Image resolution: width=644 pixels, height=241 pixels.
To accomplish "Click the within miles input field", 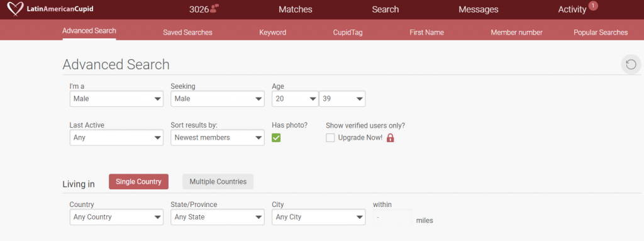I will tap(392, 217).
